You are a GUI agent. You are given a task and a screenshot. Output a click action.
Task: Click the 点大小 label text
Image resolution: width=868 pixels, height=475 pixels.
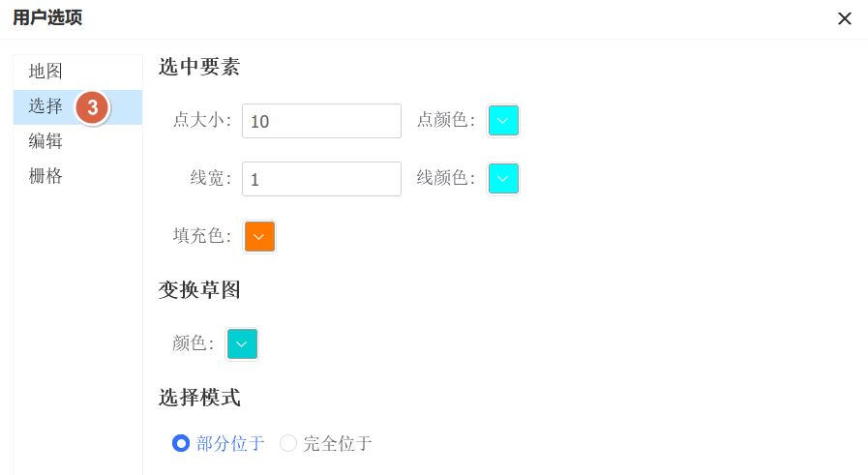[201, 121]
